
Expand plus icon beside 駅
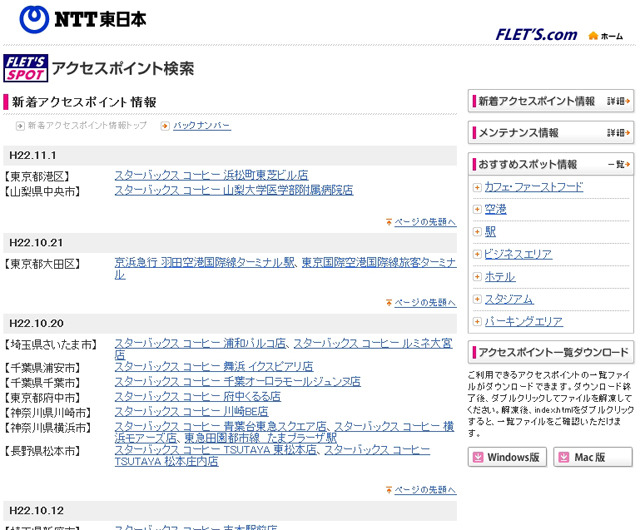click(x=477, y=232)
